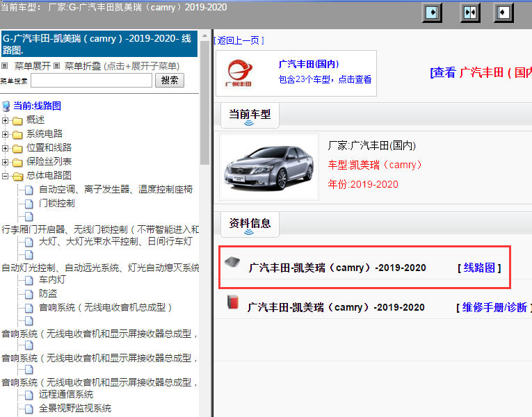Click the 车型:凯美瑞（camry） red text

pyautogui.click(x=375, y=165)
